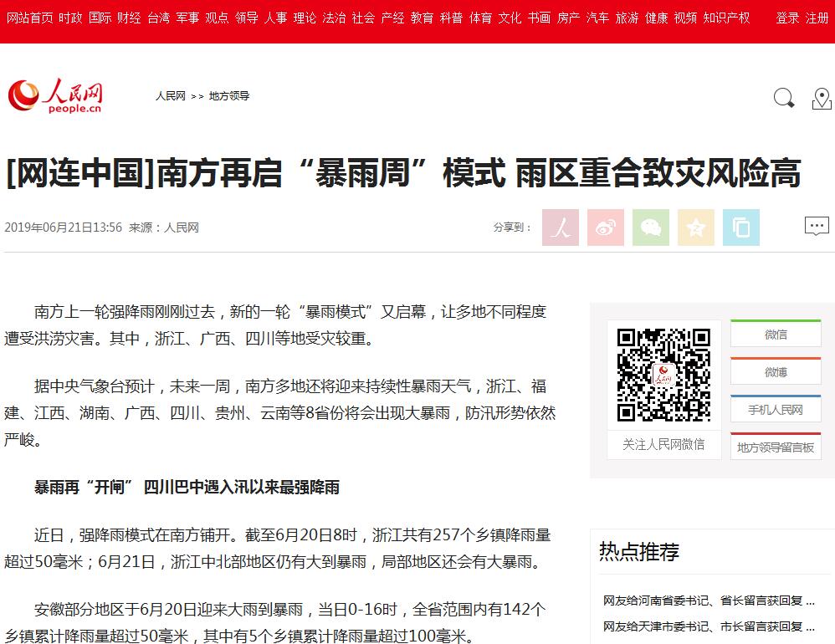Click the 登录 login link
The image size is (835, 644).
pyautogui.click(x=787, y=18)
